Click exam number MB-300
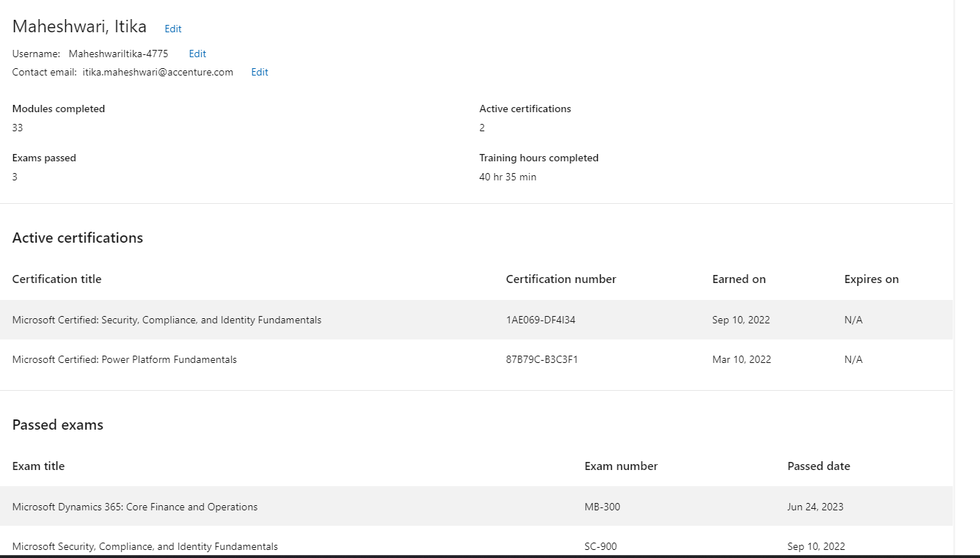The height and width of the screenshot is (558, 980). [x=602, y=507]
